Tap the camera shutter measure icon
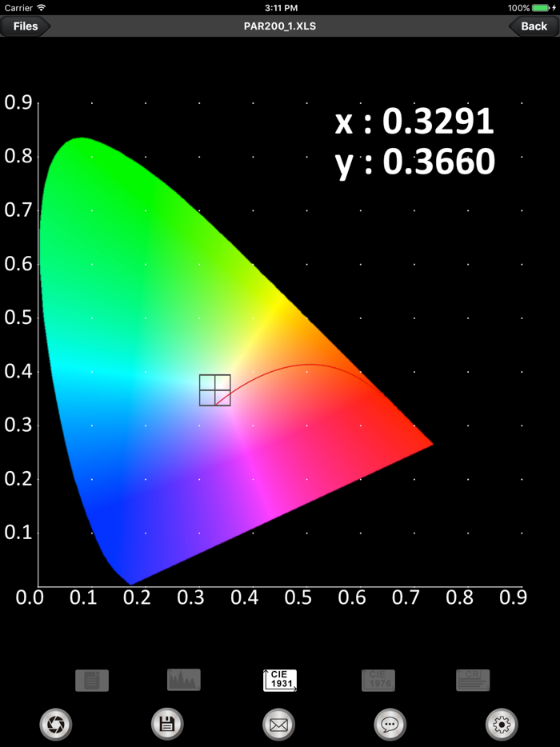The image size is (560, 747). pos(56,725)
